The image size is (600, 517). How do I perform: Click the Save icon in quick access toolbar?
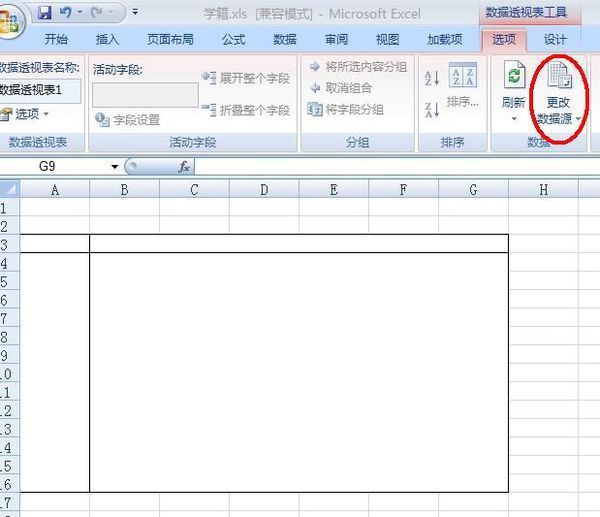(45, 13)
